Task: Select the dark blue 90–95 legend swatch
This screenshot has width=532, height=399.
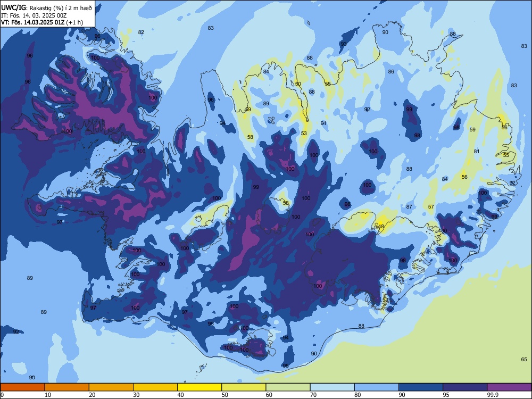Action: 421,387
